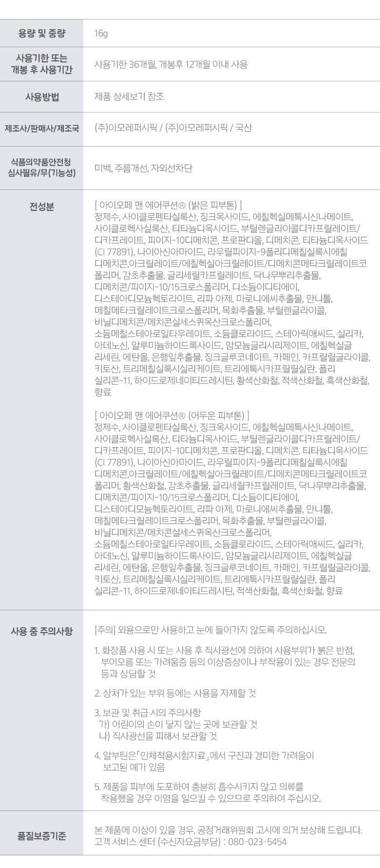Select the 16g capacity value

coord(101,34)
